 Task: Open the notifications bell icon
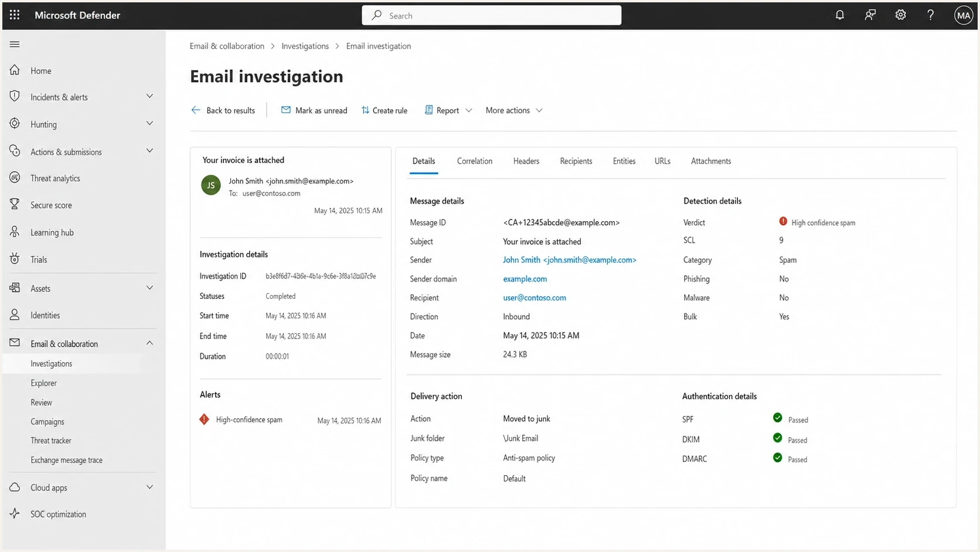(840, 15)
